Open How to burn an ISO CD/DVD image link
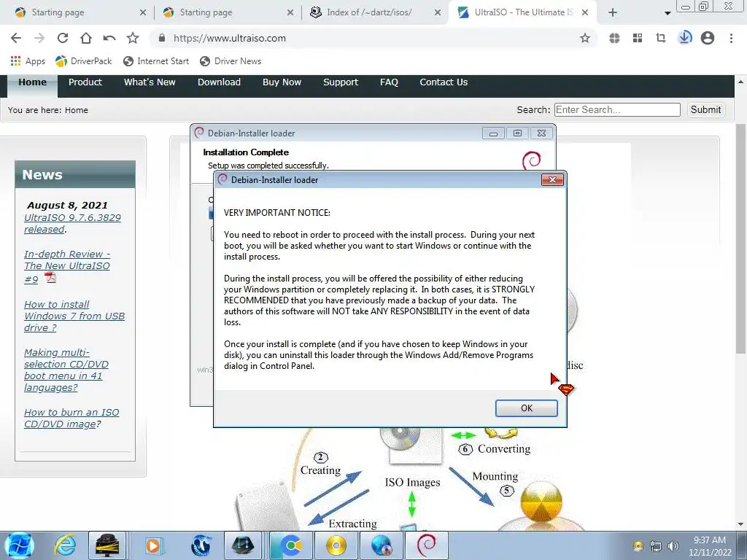Image resolution: width=747 pixels, height=560 pixels. coord(71,418)
